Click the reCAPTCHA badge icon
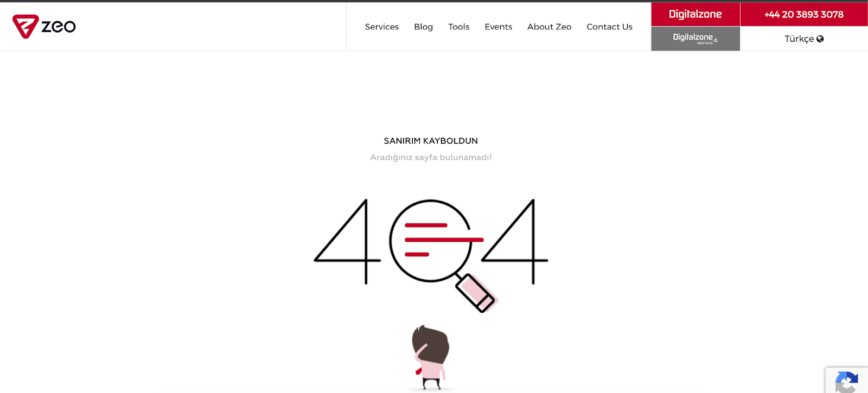 (847, 381)
